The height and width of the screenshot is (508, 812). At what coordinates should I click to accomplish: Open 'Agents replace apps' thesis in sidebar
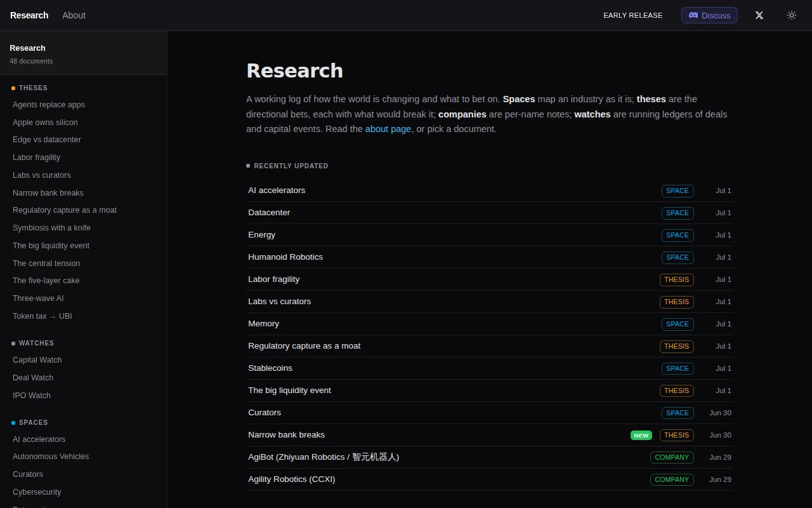(x=49, y=105)
